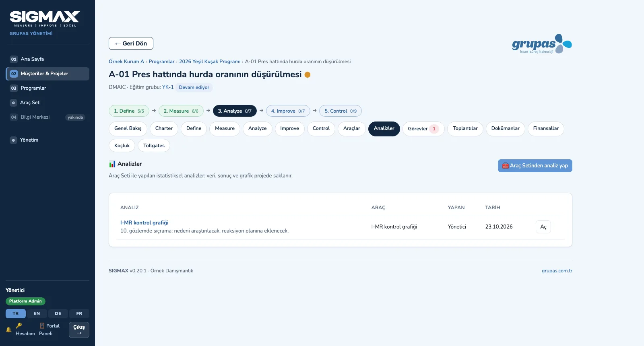Select phase 2. Measure 6/6
The height and width of the screenshot is (346, 644).
tap(181, 111)
